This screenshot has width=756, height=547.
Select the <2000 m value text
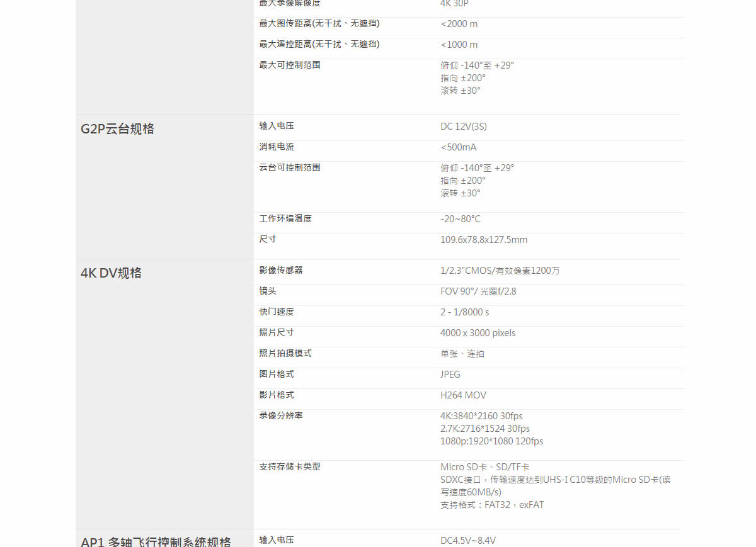pos(459,24)
